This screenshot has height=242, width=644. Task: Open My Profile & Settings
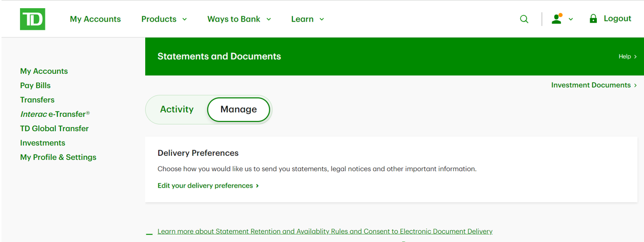pos(58,157)
